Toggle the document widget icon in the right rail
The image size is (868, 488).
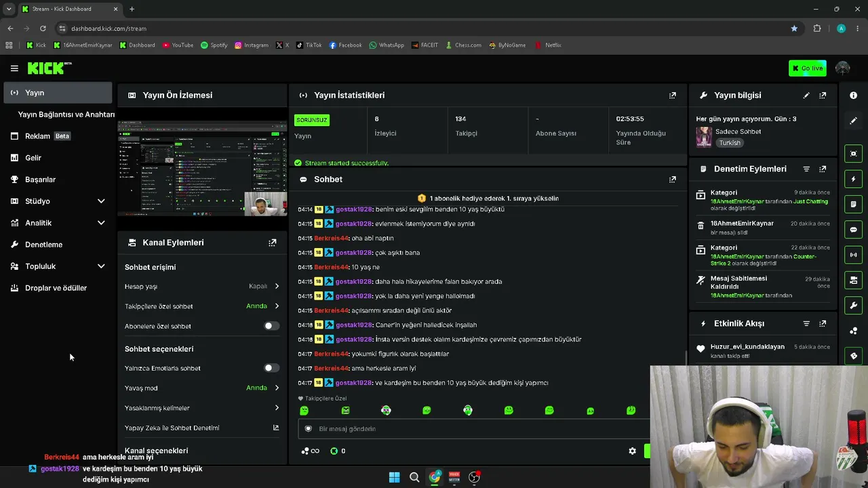[x=854, y=204]
